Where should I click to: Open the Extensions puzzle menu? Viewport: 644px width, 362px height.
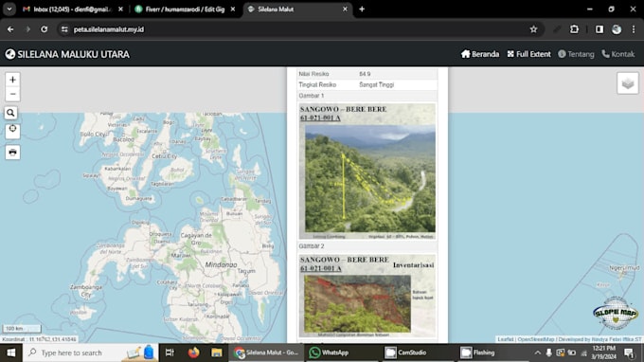click(574, 29)
